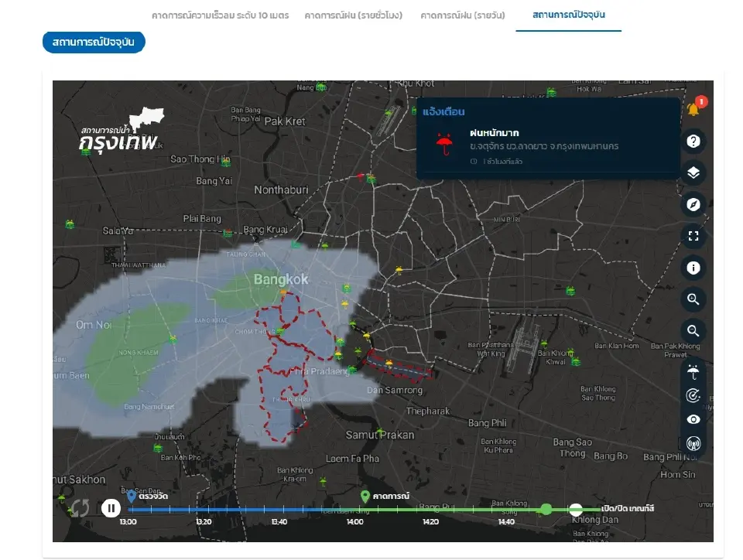743x560 pixels.
Task: Click the Pak Kret label on the map
Action: coord(285,121)
